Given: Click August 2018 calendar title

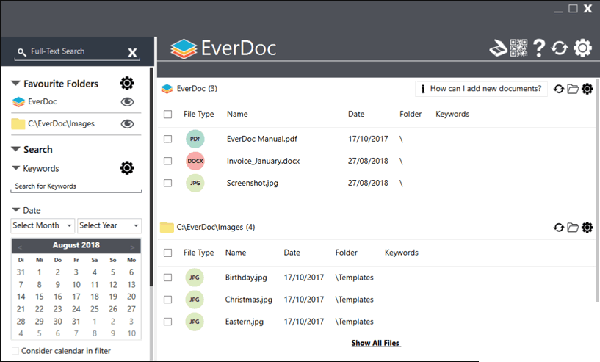Looking at the screenshot, I should [76, 245].
